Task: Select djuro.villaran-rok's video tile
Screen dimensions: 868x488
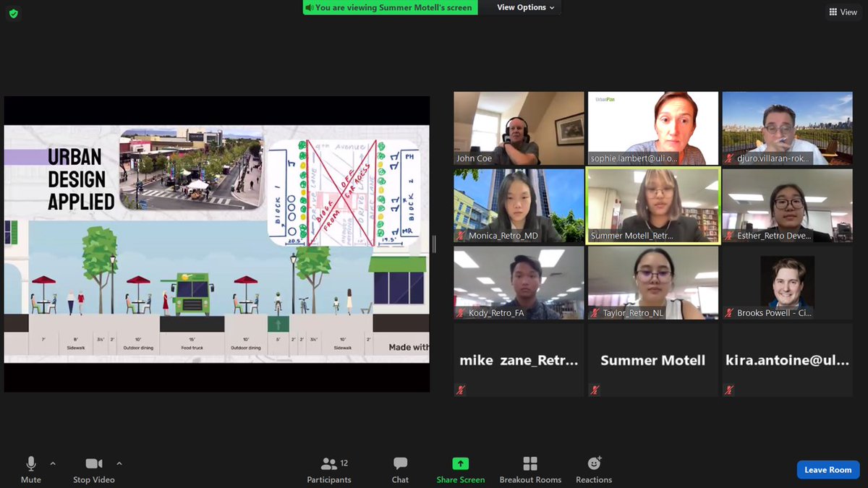Action: [787, 129]
